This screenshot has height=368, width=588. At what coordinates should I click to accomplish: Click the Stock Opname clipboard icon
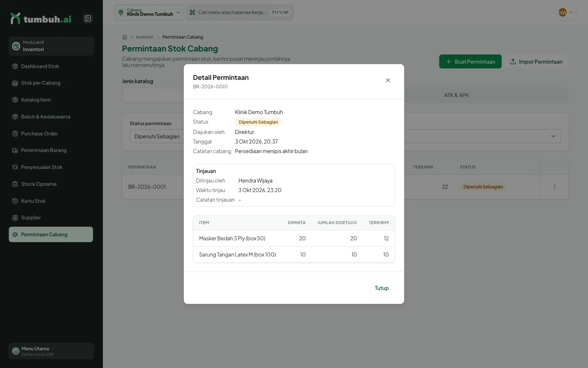point(15,184)
